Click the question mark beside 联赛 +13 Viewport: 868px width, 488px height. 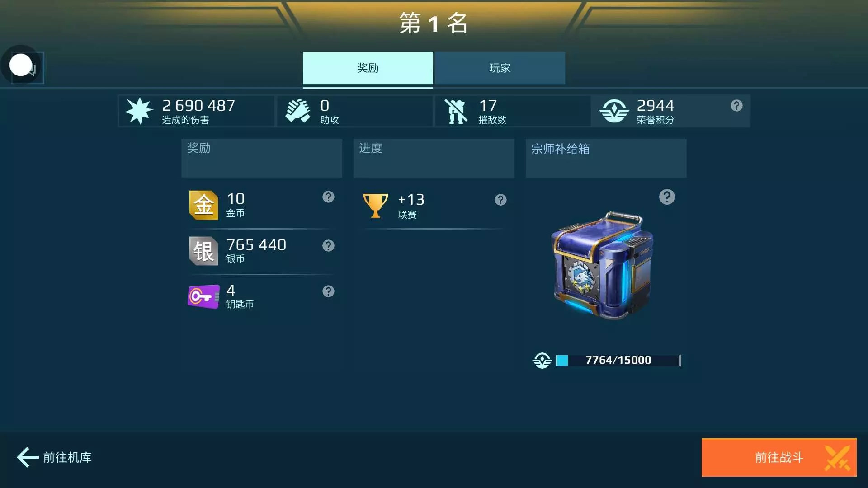500,200
